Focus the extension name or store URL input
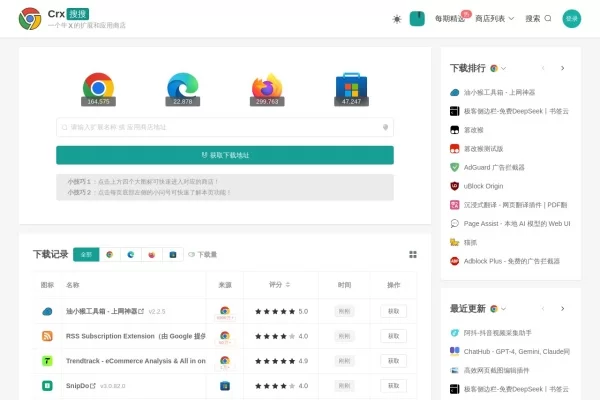Screen dimensions: 600x400 [225, 127]
